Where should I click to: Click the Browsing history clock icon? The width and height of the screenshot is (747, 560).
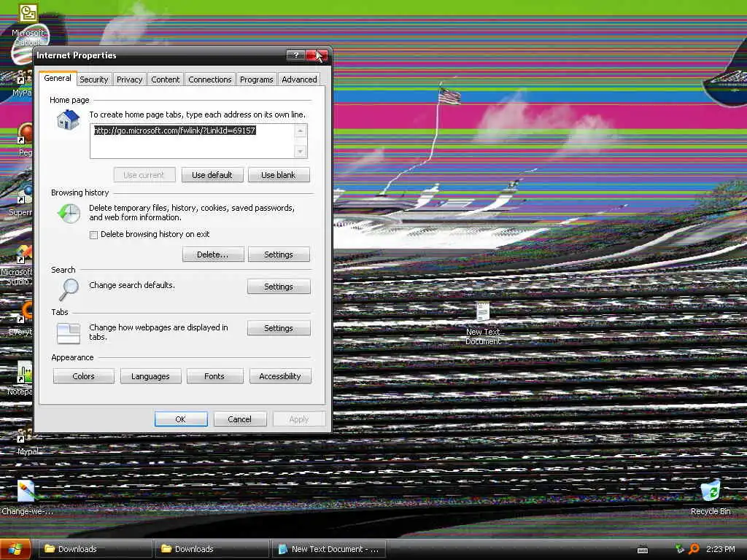click(x=69, y=213)
